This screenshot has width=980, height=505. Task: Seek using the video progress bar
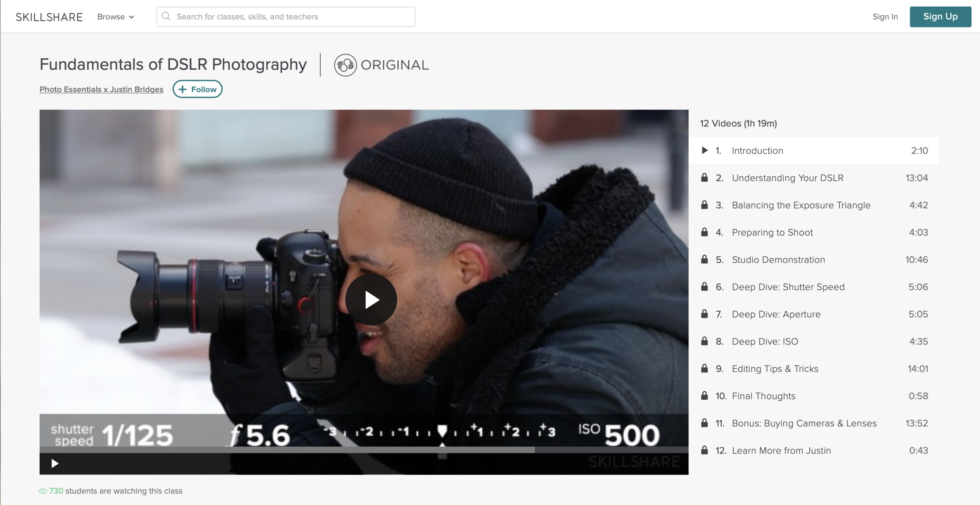[364, 450]
